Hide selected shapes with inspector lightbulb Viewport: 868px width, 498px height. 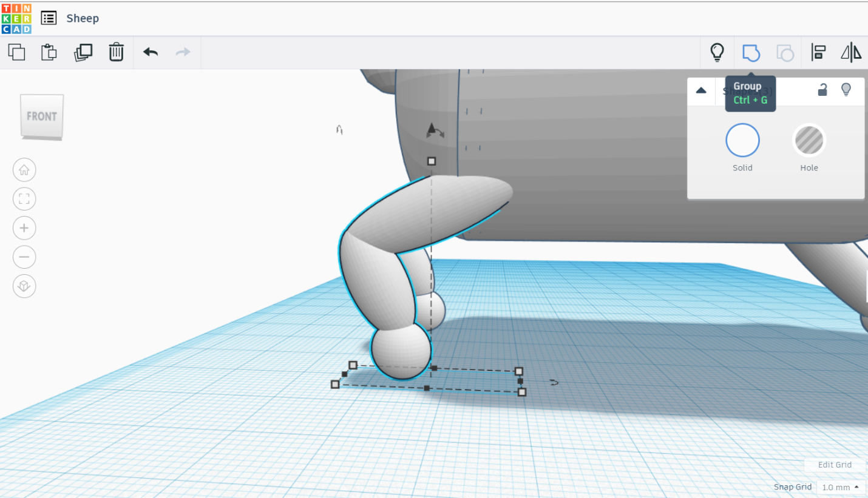[846, 90]
